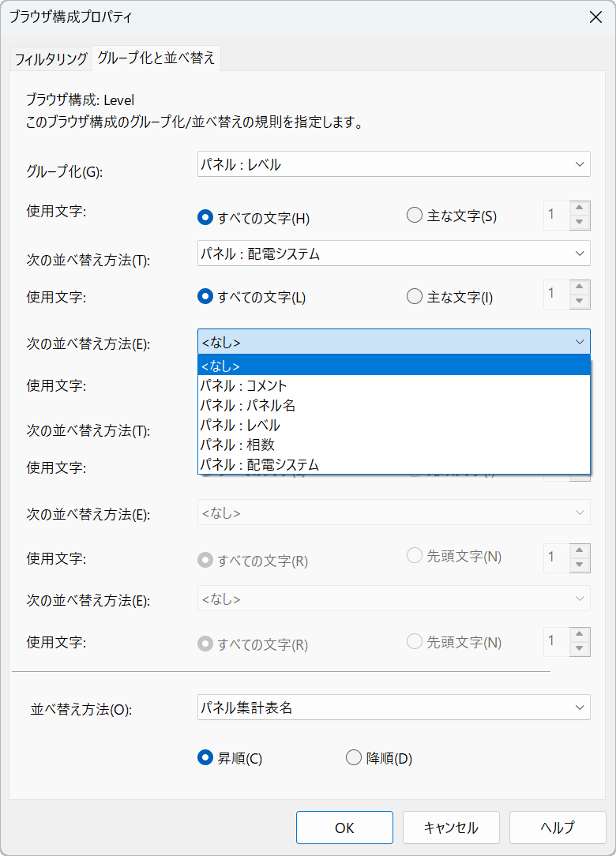Select 降順(D) sort order
616x856 pixels.
(354, 758)
